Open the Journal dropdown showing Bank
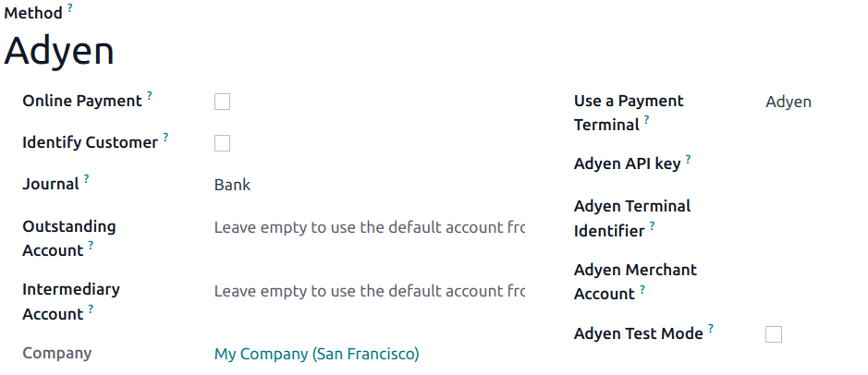This screenshot has height=375, width=868. (x=368, y=185)
